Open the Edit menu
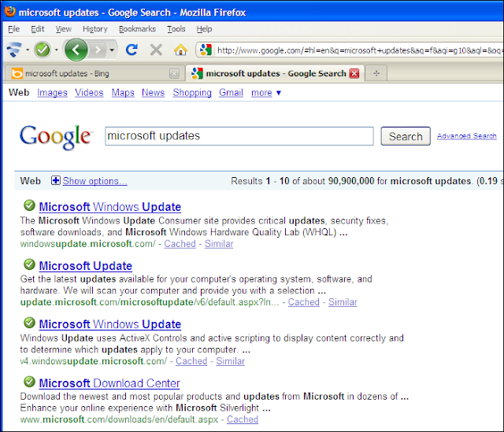This screenshot has height=432, width=504. coord(37,29)
